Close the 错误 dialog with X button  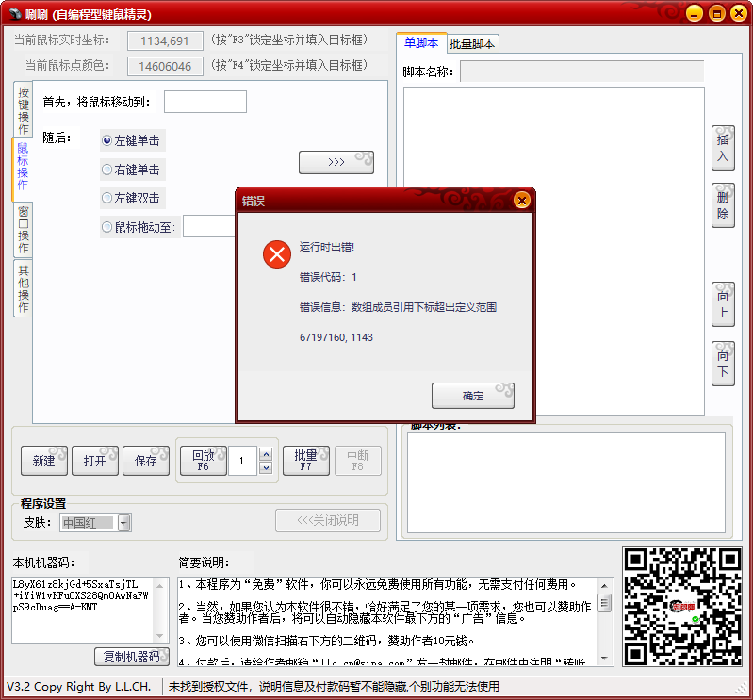(521, 201)
